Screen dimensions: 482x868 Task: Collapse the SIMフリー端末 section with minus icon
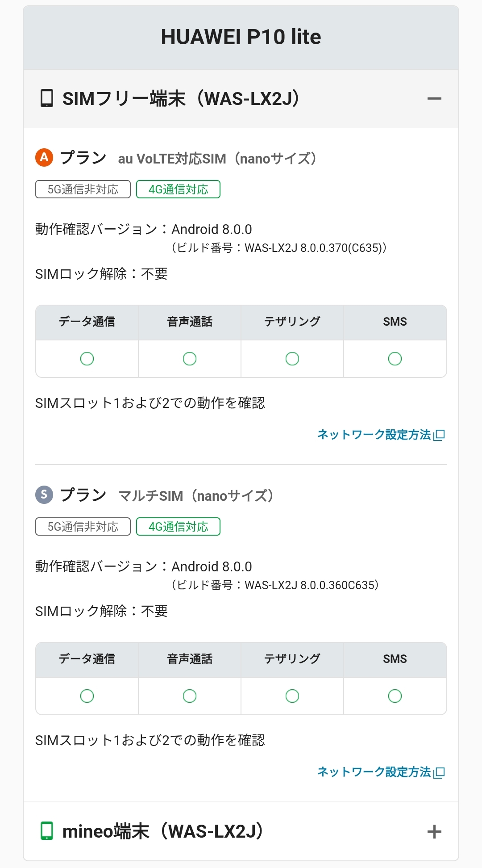(434, 99)
